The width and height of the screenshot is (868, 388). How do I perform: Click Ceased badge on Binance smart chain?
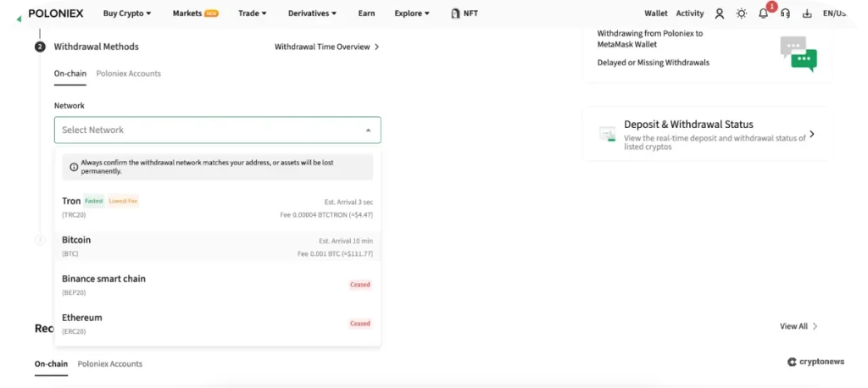click(x=359, y=285)
